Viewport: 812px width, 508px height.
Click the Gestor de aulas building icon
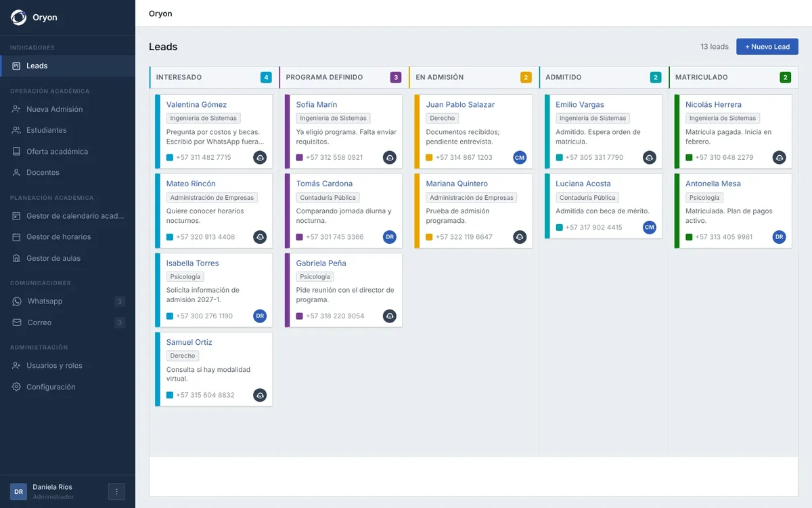click(16, 259)
